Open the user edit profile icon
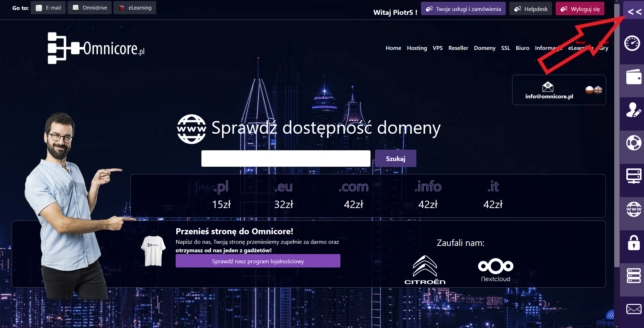Screen dimensions: 644x328 pyautogui.click(x=633, y=110)
